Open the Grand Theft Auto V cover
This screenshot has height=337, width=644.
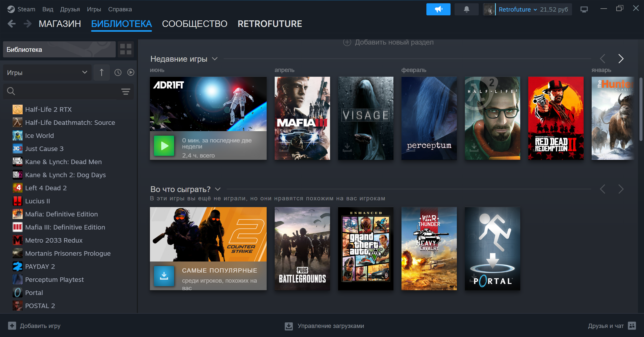366,249
